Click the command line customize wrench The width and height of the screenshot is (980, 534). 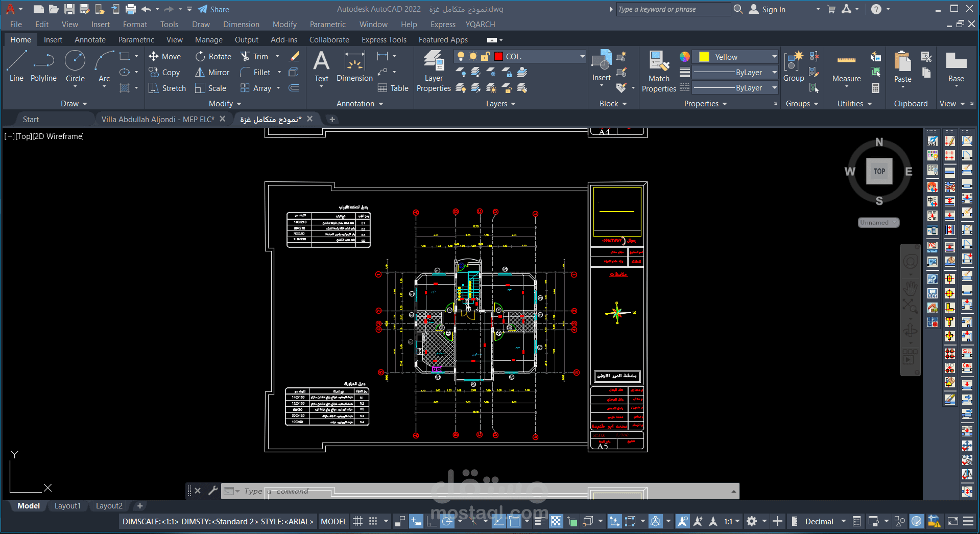(x=213, y=491)
